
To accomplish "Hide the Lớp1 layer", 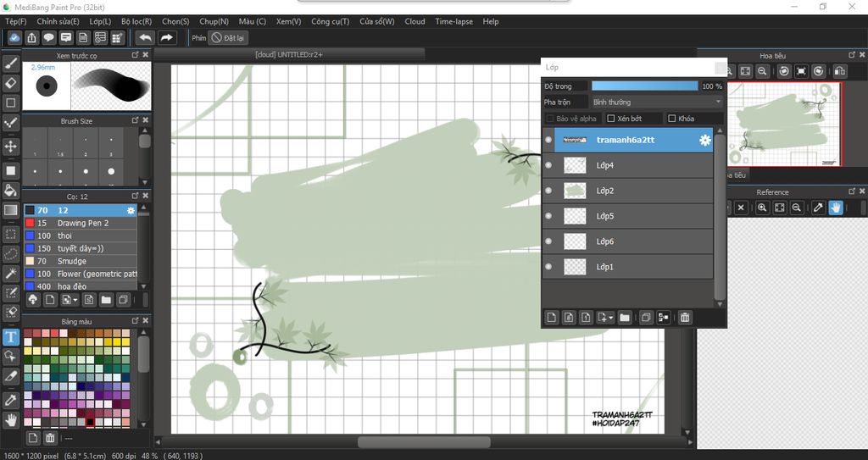I will point(548,267).
